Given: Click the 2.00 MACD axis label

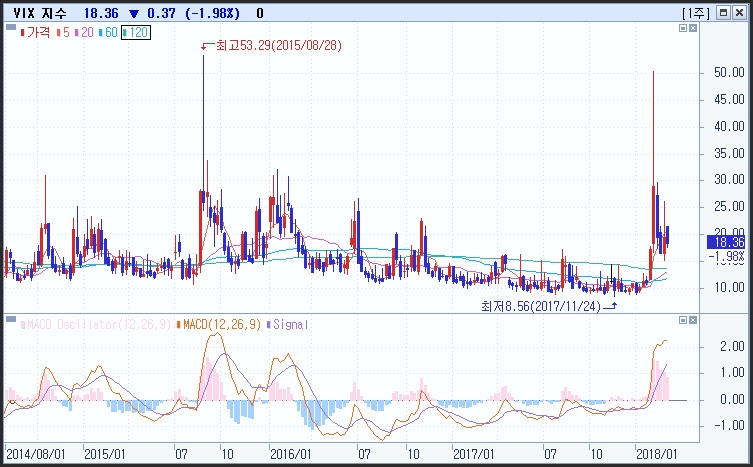Looking at the screenshot, I should pyautogui.click(x=732, y=347).
